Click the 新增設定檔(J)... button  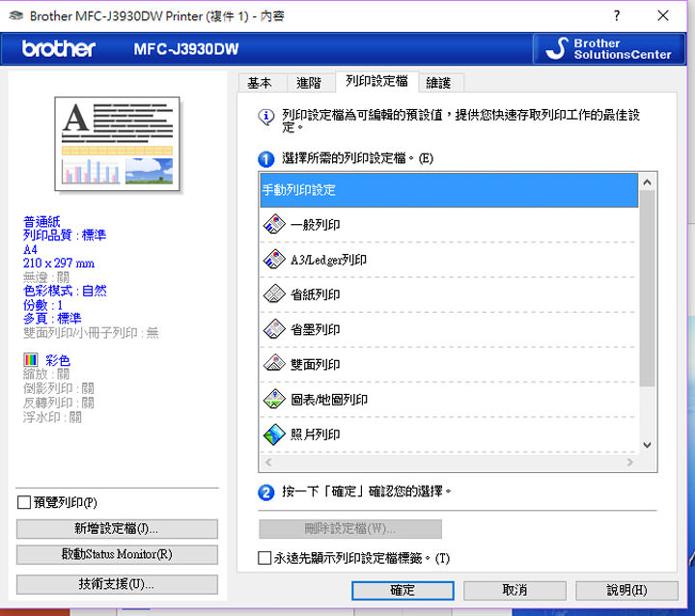tap(117, 529)
